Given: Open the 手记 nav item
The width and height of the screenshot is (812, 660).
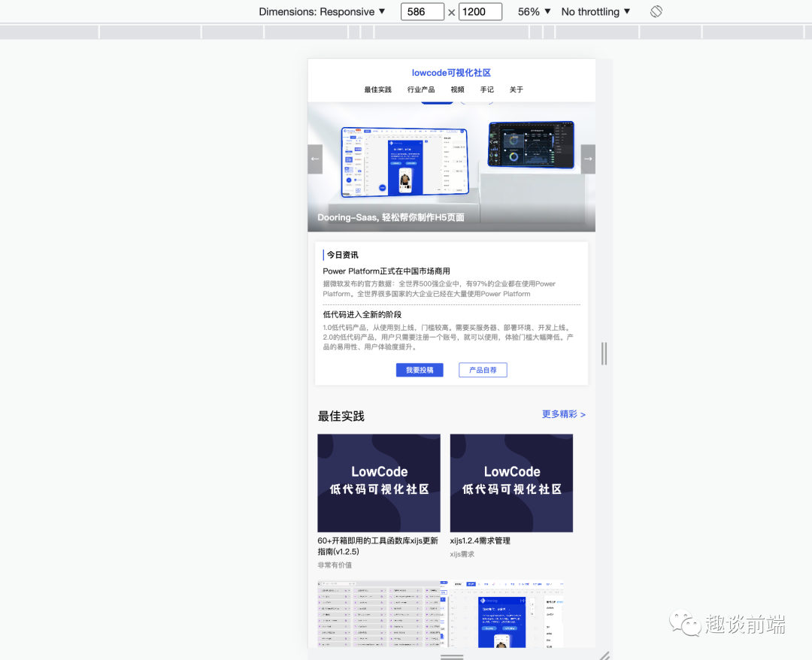Looking at the screenshot, I should (486, 89).
